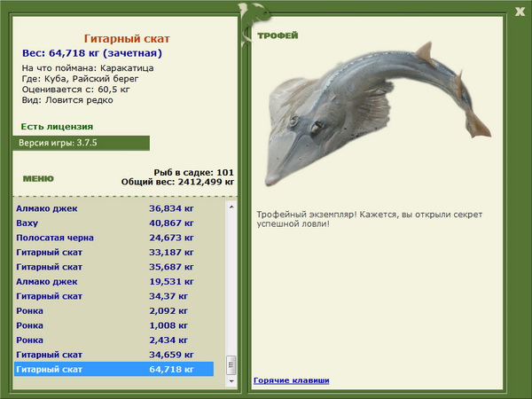Click the Версия игры: 3.7.5 bar
The height and width of the screenshot is (399, 532).
pyautogui.click(x=81, y=143)
